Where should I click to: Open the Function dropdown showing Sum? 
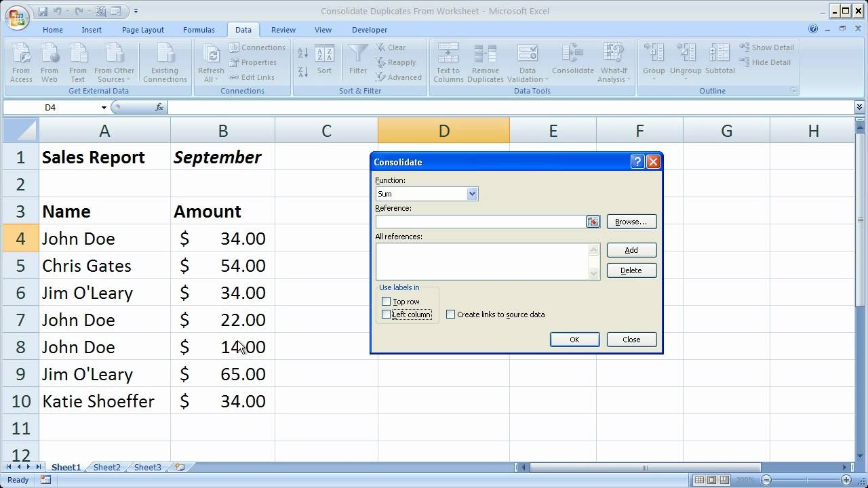[x=472, y=193]
